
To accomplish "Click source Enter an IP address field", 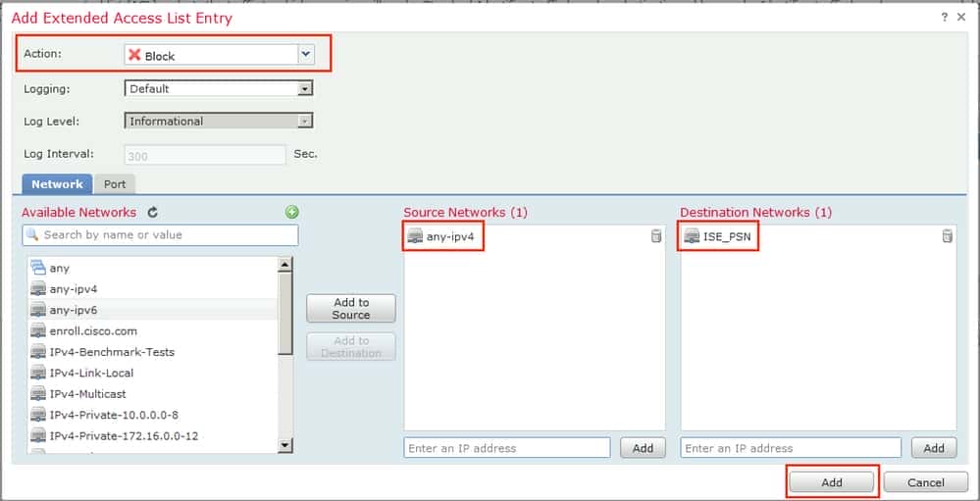I will pyautogui.click(x=507, y=448).
